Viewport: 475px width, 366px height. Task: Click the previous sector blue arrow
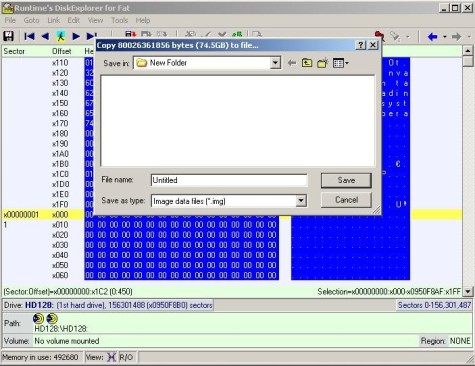(x=45, y=36)
